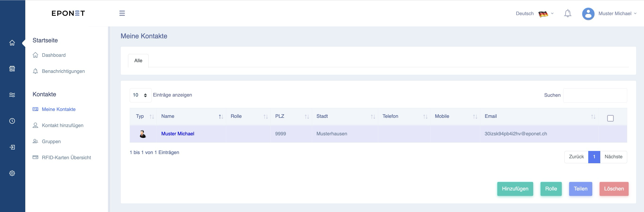The height and width of the screenshot is (212, 644).
Task: Click Muster Michael's contact avatar in table
Action: tap(143, 134)
